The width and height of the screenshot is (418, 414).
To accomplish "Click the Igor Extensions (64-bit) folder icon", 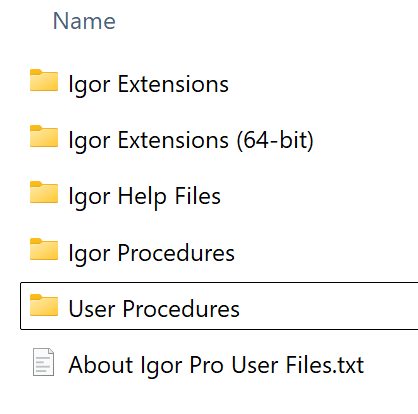I will coord(44,136).
